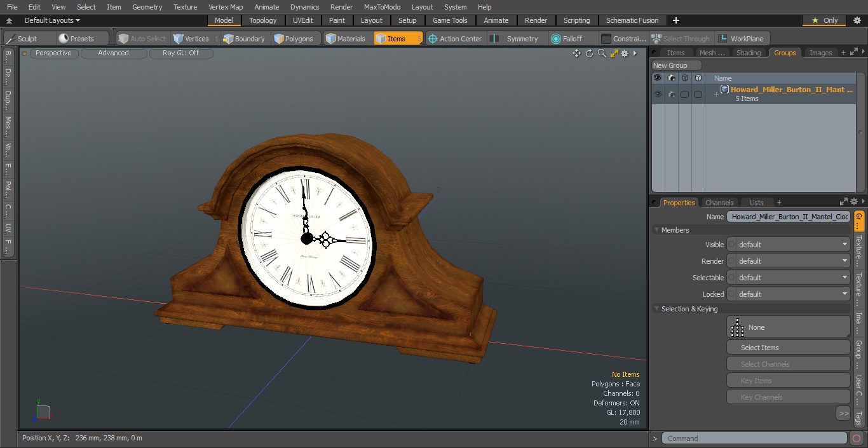The height and width of the screenshot is (448, 868).
Task: Open the Selectable dropdown
Action: (792, 278)
